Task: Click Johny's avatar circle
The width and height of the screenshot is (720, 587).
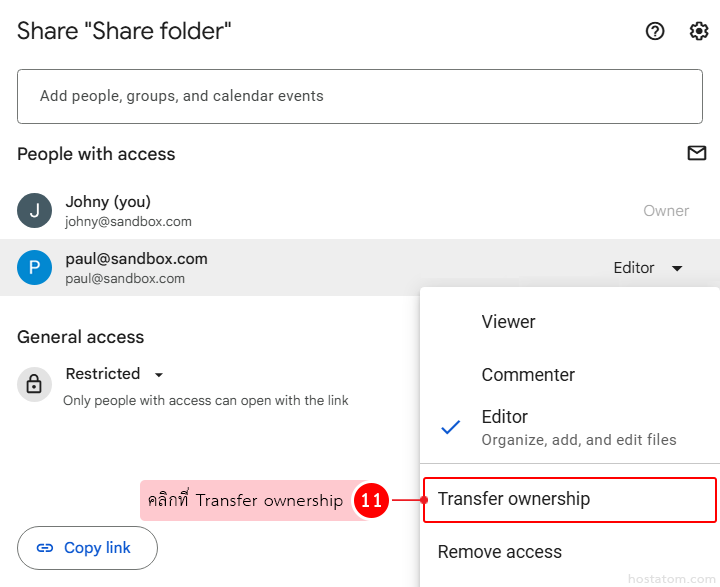Action: point(34,211)
